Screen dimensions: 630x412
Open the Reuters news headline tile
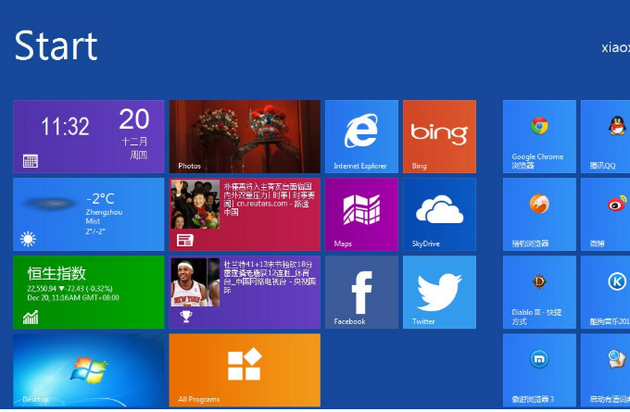[244, 214]
